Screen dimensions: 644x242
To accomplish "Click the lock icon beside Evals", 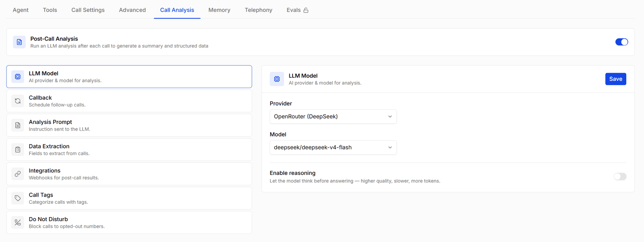I will point(306,10).
